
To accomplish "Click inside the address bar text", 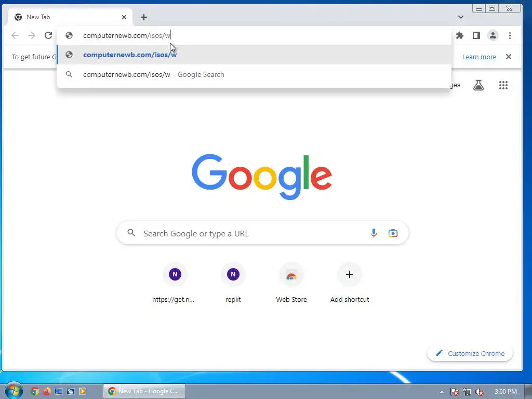I will point(127,35).
